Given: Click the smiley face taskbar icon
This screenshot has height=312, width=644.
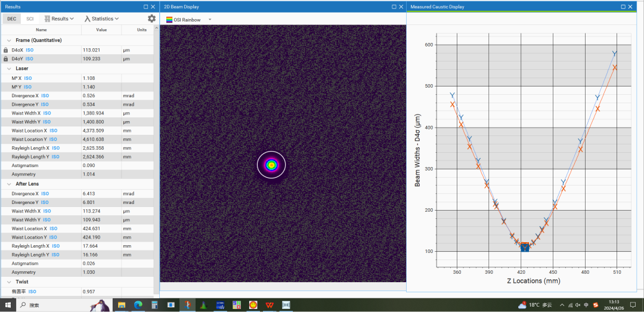Looking at the screenshot, I should coord(253,305).
